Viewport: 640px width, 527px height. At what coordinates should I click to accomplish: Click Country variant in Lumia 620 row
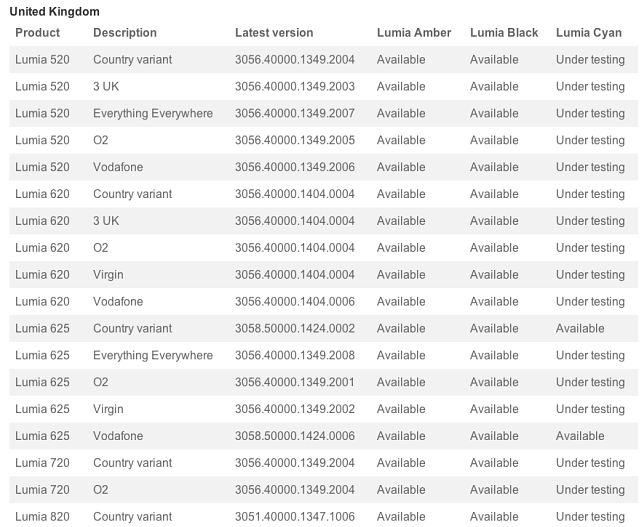tap(132, 194)
